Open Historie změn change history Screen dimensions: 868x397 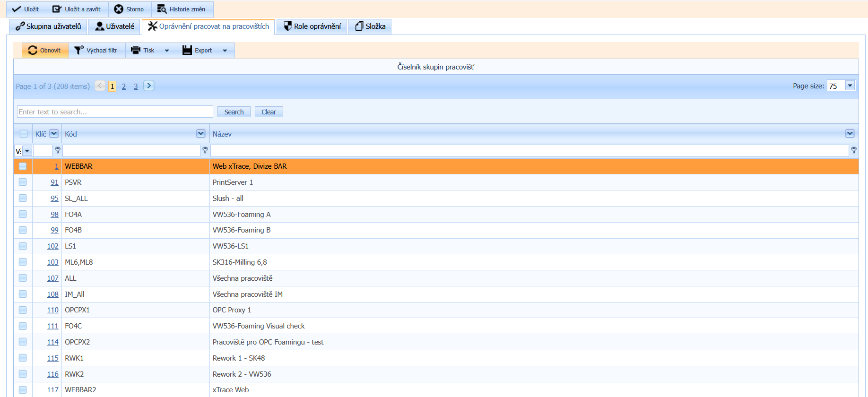pos(182,9)
